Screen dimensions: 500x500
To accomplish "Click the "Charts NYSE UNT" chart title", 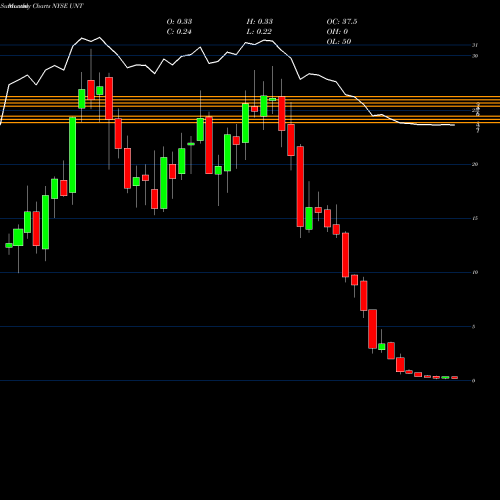I will [58, 6].
